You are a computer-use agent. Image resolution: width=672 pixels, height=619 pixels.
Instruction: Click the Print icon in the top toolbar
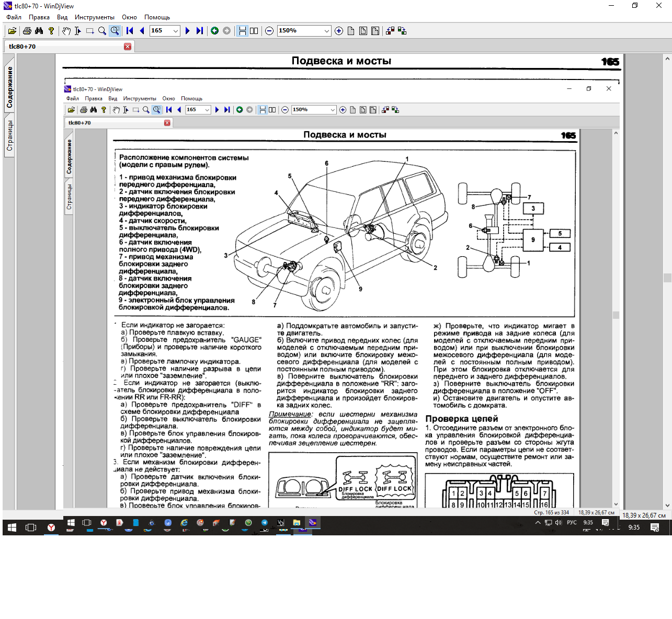27,31
